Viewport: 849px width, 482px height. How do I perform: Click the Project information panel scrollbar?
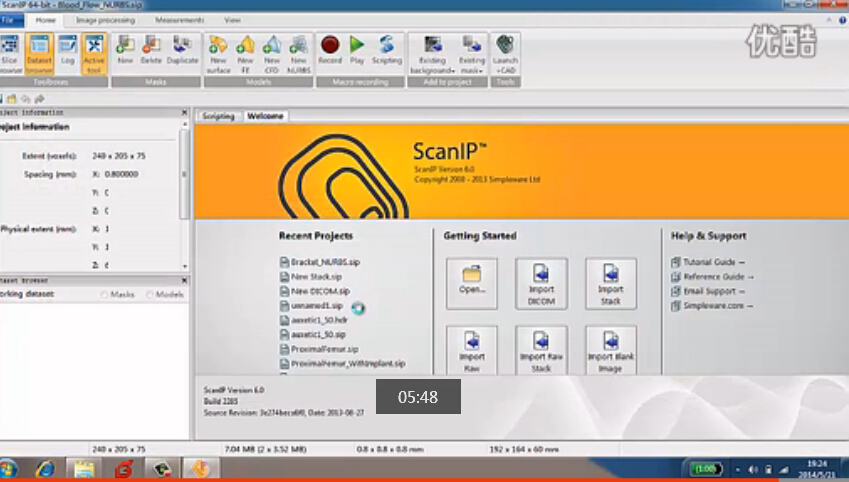(184, 173)
